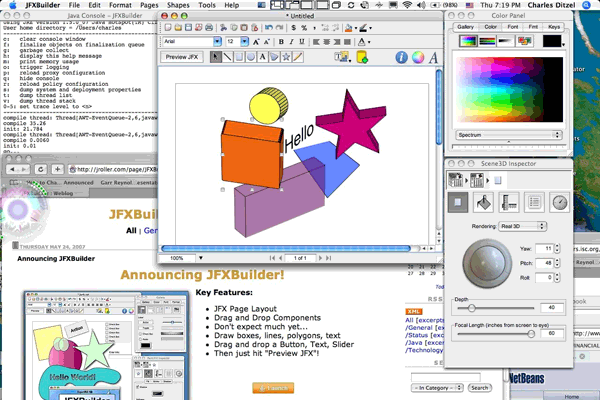Viewport: 600px width, 400px height.
Task: Click the orange Launch button on webpage
Action: tap(273, 388)
